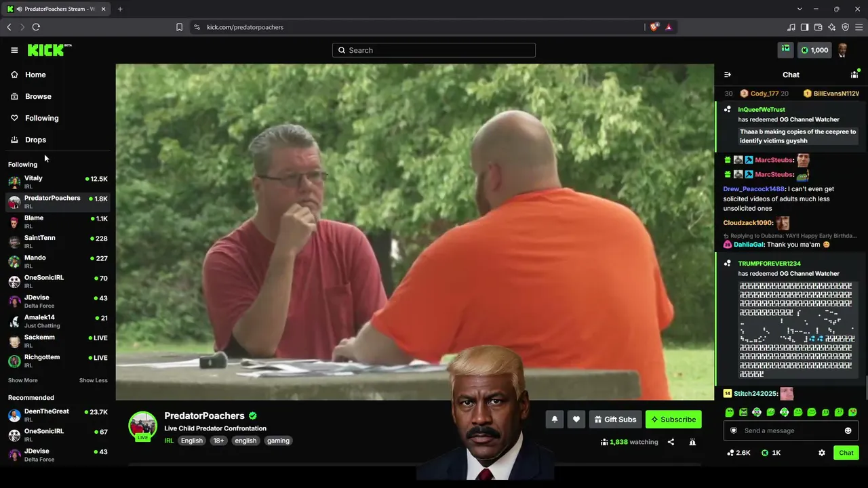Screen dimensions: 868x488
Task: Open the Kick sidebar hamburger menu
Action: tap(14, 50)
